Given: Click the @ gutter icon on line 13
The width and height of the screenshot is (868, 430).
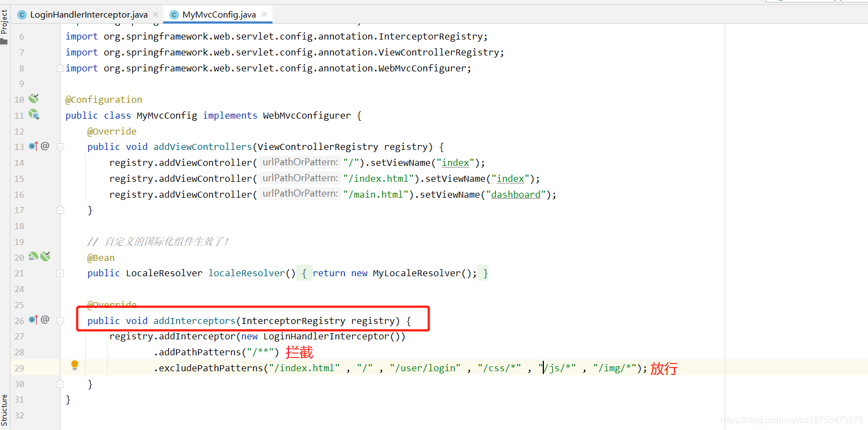Looking at the screenshot, I should [45, 146].
